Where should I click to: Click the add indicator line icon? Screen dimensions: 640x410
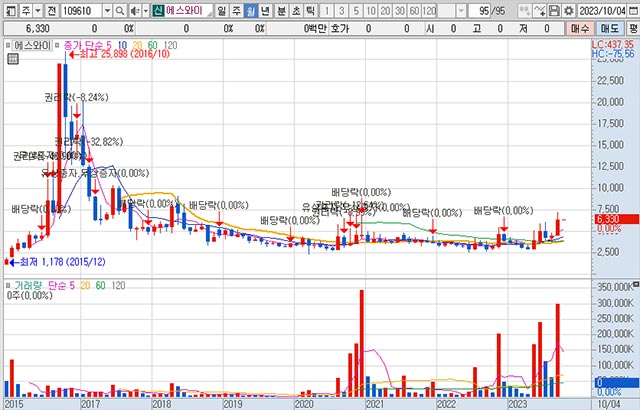[540, 11]
